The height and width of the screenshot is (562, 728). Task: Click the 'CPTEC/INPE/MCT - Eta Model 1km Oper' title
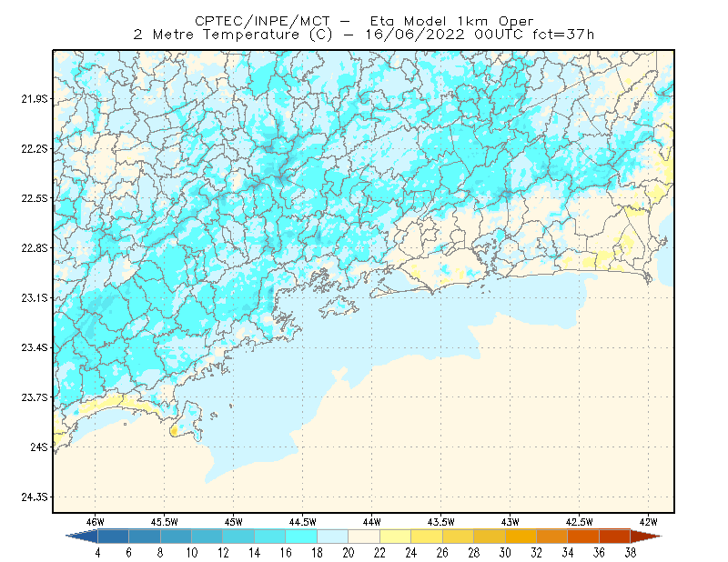coord(364,21)
